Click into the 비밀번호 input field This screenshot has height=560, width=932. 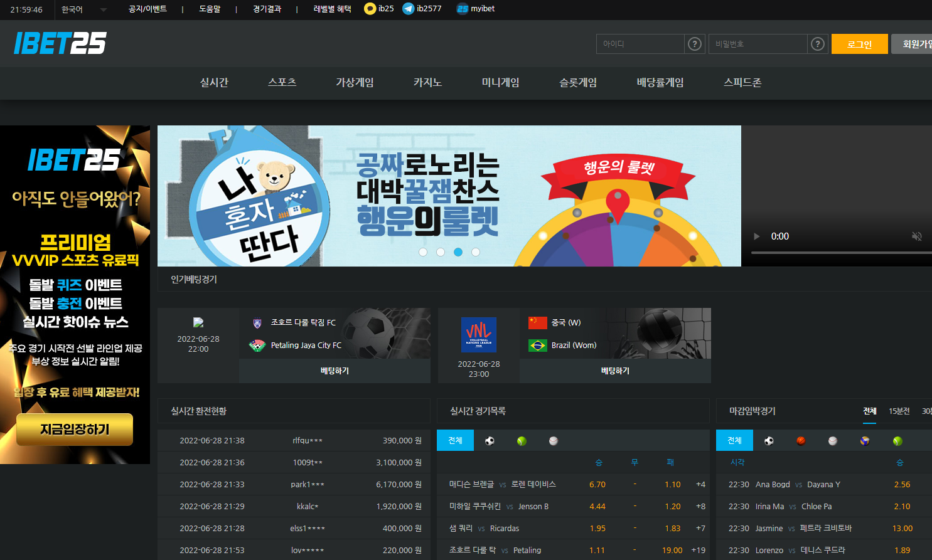(x=758, y=44)
